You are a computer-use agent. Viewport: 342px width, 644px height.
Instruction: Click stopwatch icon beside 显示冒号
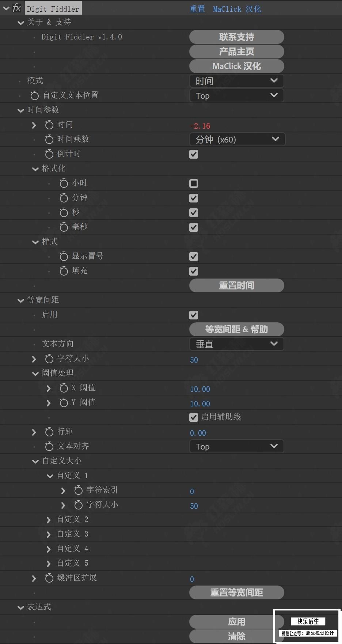64,256
